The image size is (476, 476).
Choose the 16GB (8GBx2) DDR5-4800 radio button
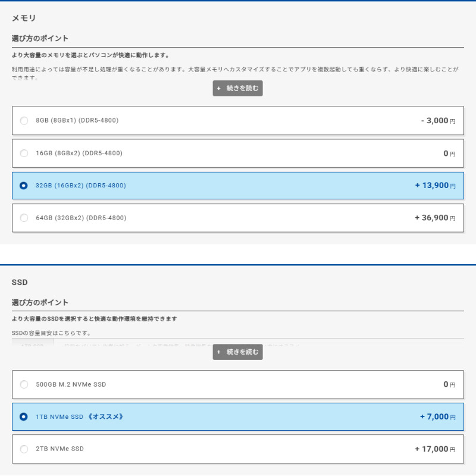(x=24, y=154)
